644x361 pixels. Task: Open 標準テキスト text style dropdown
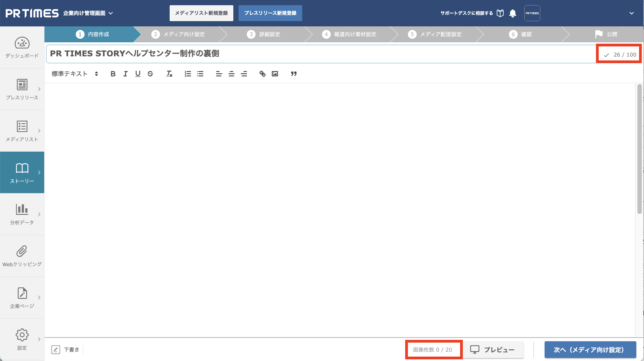(75, 74)
